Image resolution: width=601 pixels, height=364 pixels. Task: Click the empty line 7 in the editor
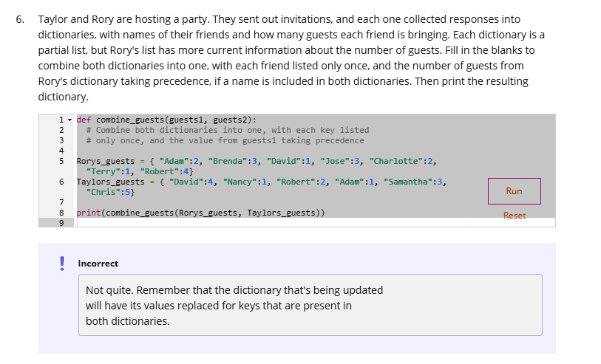click(x=222, y=202)
